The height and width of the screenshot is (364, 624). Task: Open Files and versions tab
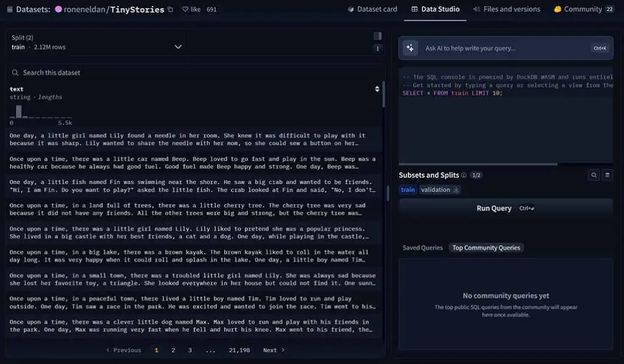[506, 9]
